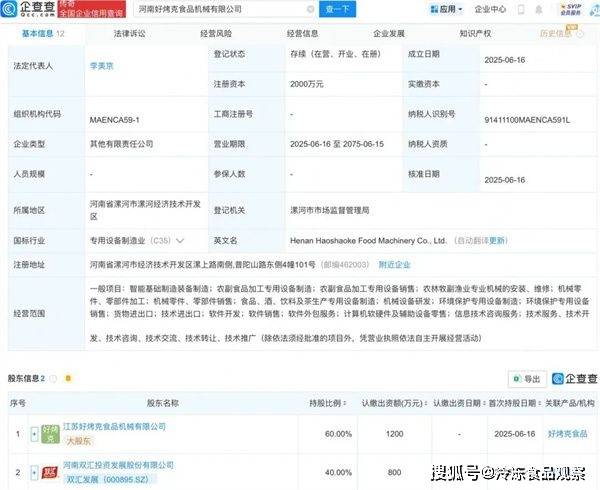Image resolution: width=600 pixels, height=490 pixels.
Task: Click the 企查查 logo in the header
Action: [28, 9]
